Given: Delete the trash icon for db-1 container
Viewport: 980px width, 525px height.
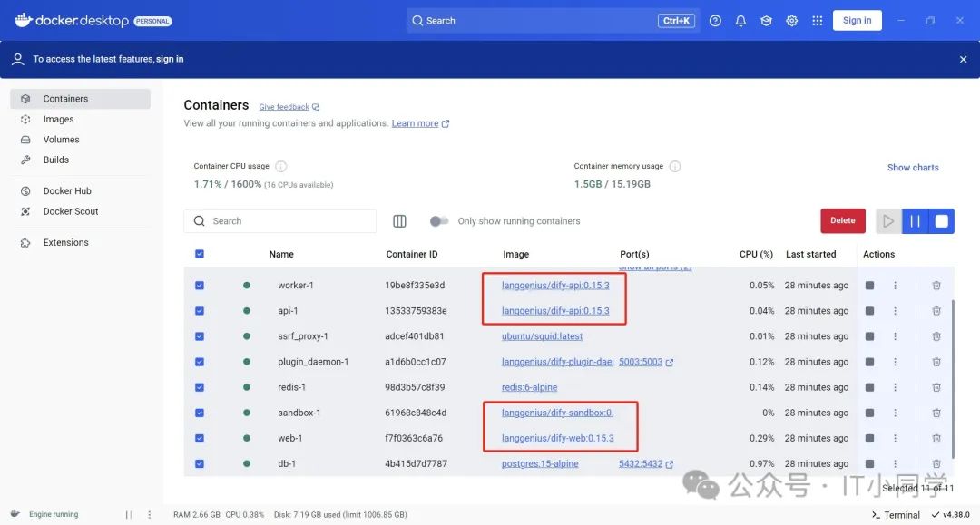Looking at the screenshot, I should pos(936,462).
